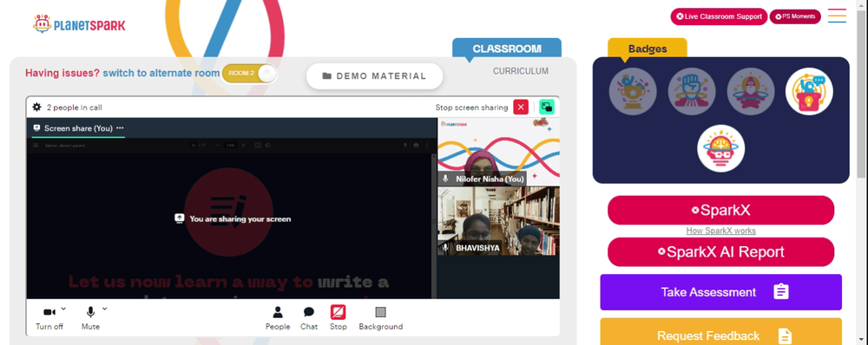The height and width of the screenshot is (345, 868).
Task: Click the 'Having issues?' text
Action: point(62,73)
